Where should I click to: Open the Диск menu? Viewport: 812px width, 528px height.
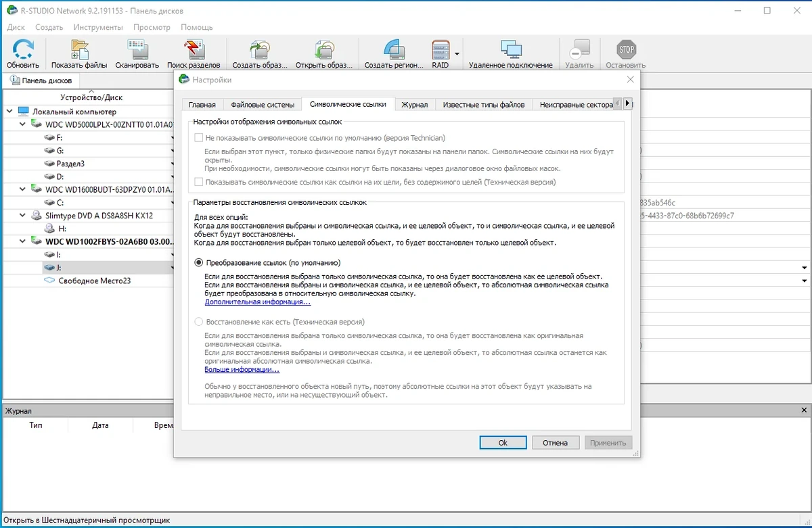tap(16, 27)
